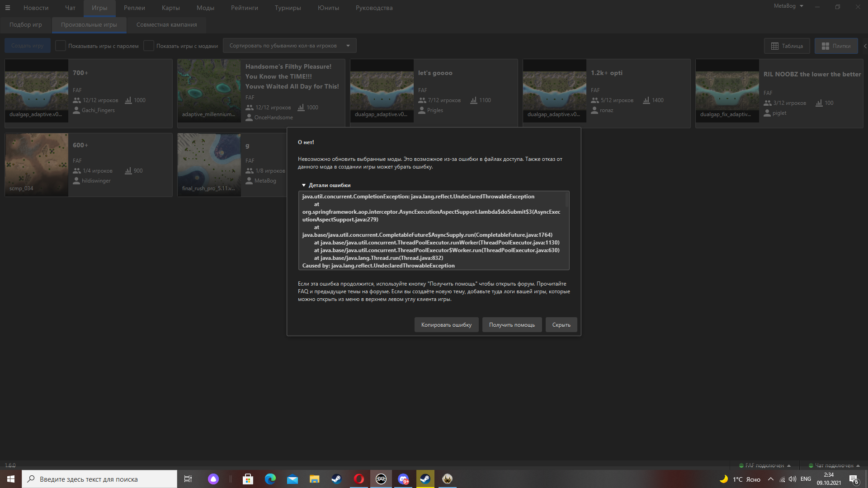Open the Guides tab

click(374, 8)
